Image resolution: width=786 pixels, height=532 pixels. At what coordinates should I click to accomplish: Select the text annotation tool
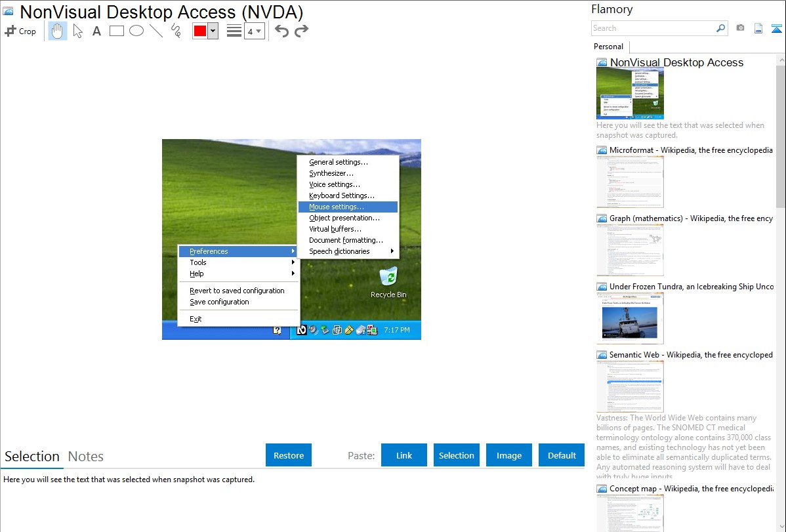click(96, 31)
